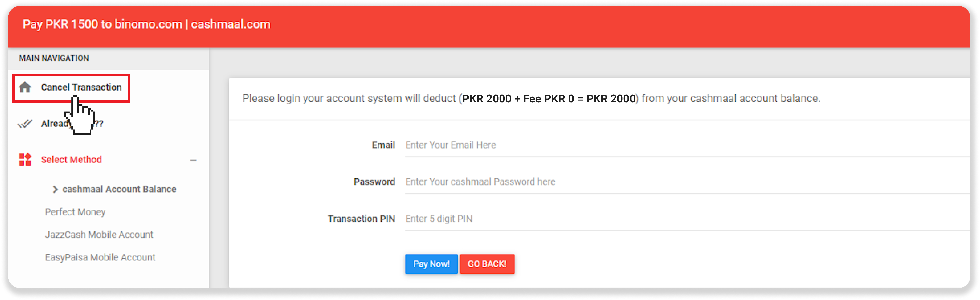Select JazzCash Mobile Account method
This screenshot has height=300, width=980.
[x=99, y=235]
